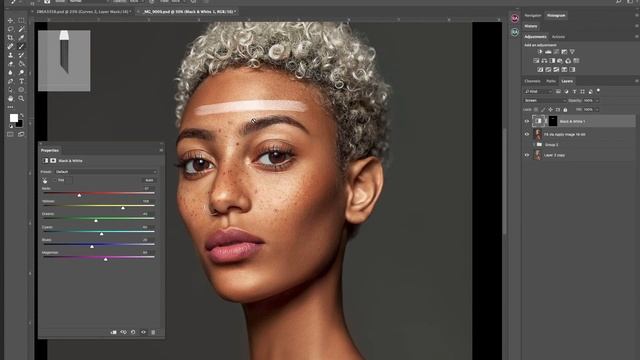Hide the Black & White 1 layer
Viewport: 640px width, 360px height.
(527, 121)
